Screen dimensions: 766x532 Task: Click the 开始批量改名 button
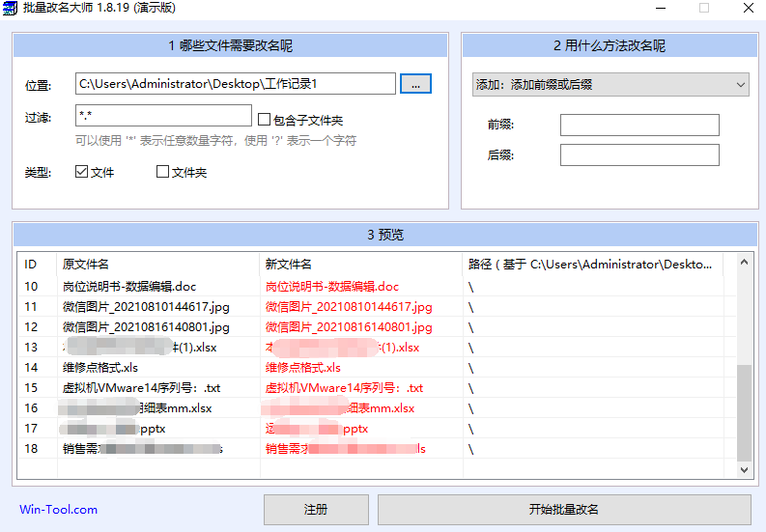tap(564, 510)
